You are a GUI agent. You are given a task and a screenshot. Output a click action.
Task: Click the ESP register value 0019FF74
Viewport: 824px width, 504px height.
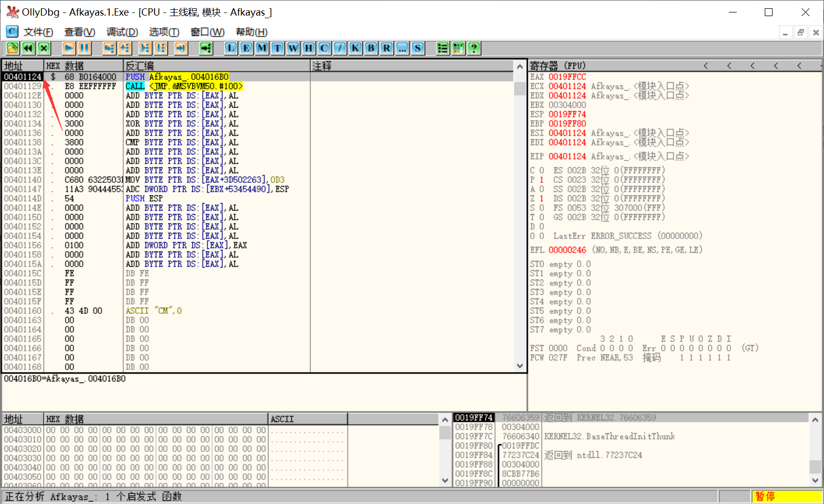point(567,114)
